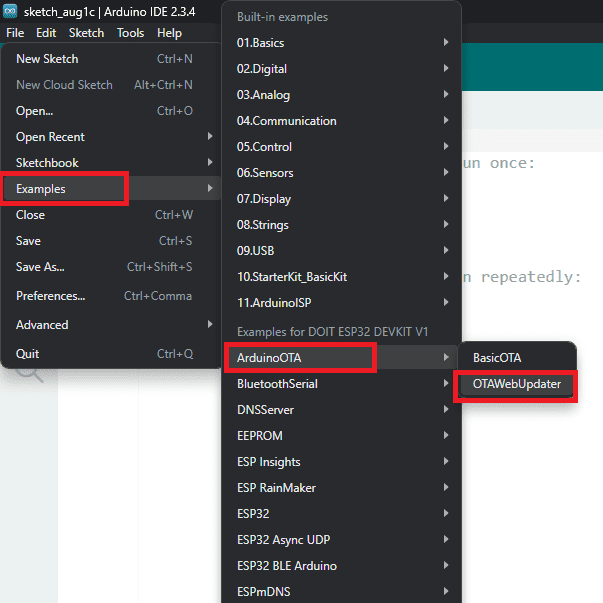
Task: Open the Sketch menu in menu bar
Action: coord(86,33)
